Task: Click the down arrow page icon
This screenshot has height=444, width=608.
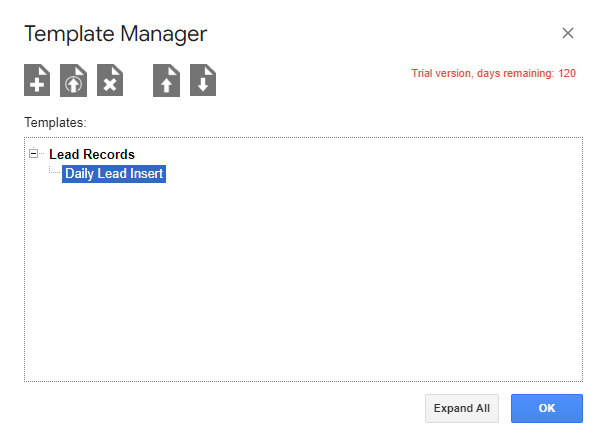Action: [x=203, y=81]
